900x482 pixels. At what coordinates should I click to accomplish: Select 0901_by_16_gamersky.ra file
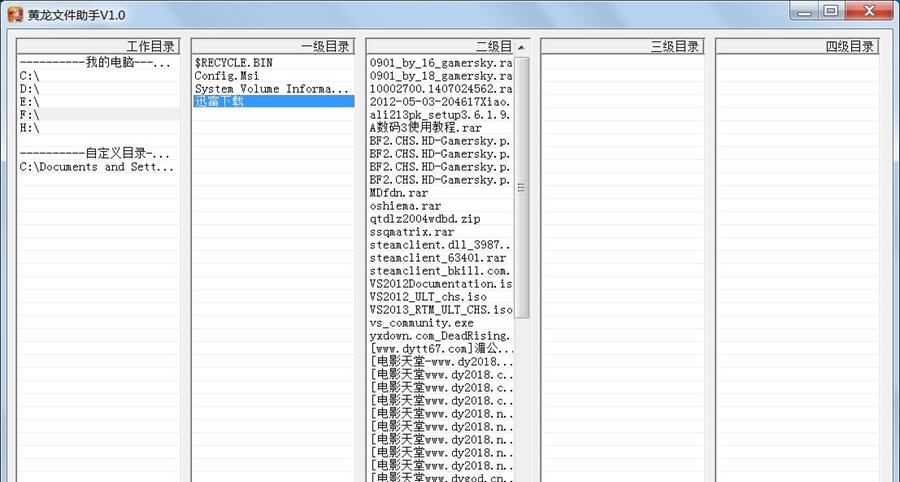click(440, 63)
